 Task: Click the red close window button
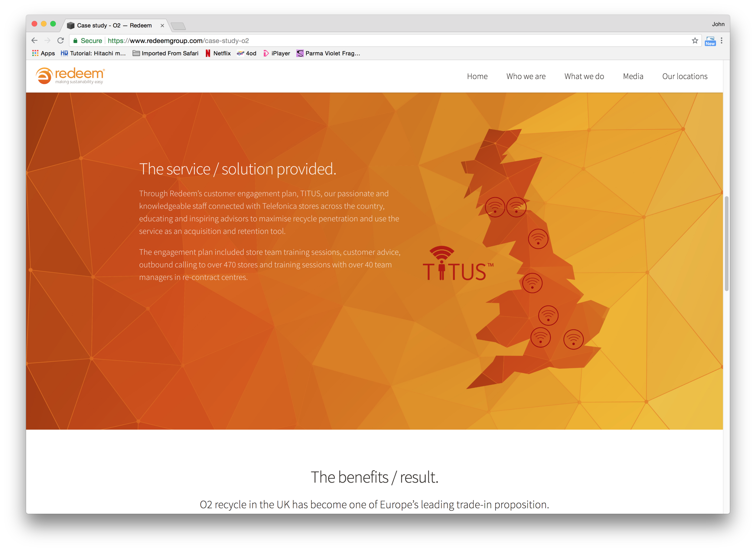34,24
